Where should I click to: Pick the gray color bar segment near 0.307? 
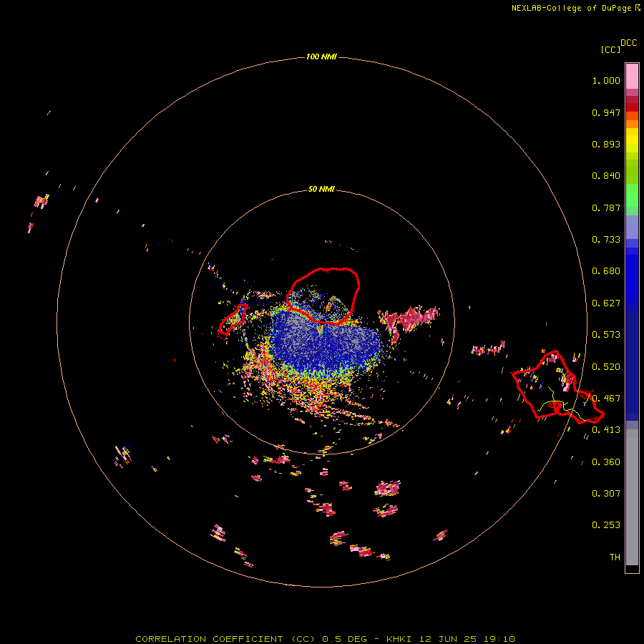(x=632, y=497)
